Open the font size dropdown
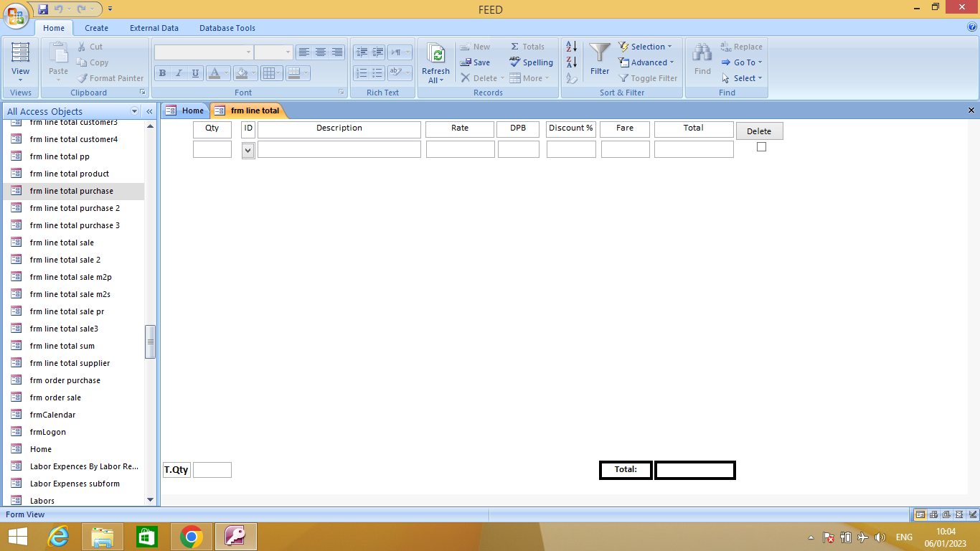This screenshot has width=980, height=551. (288, 52)
